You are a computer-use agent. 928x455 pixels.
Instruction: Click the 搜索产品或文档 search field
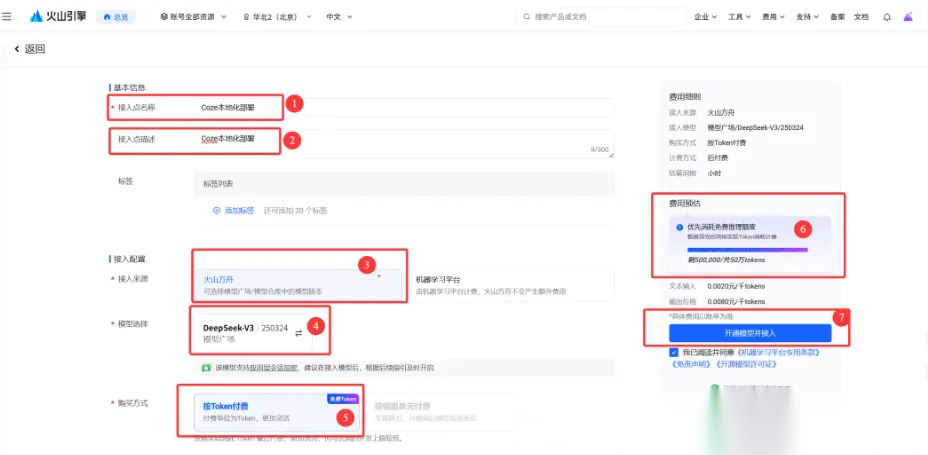point(601,17)
